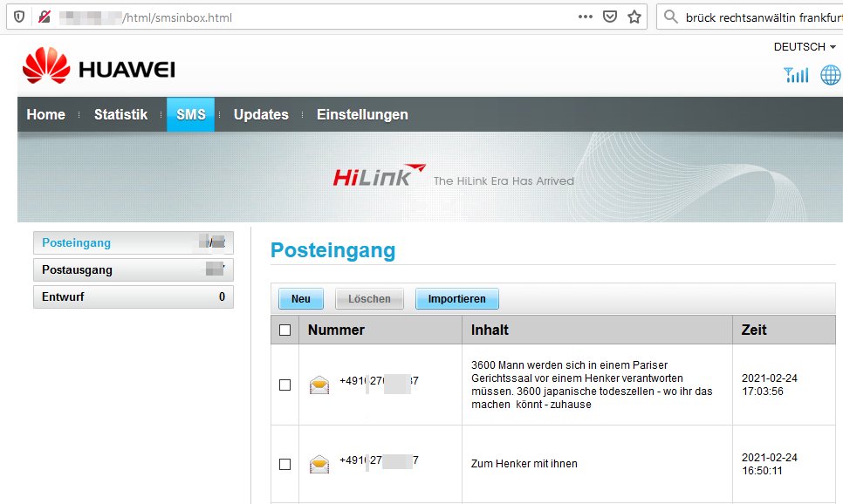Click the timestamp 2021-02-24 16:50:11
This screenshot has width=843, height=504.
click(x=770, y=464)
